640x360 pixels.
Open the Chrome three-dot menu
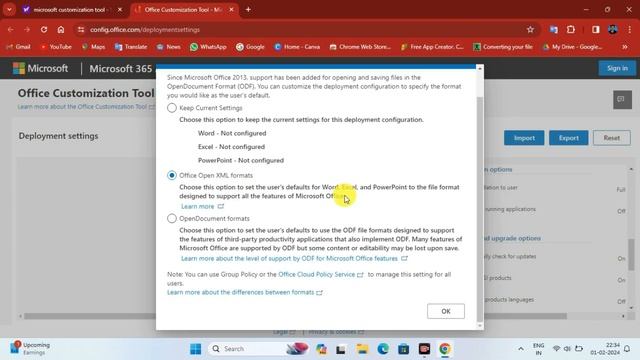coord(630,29)
